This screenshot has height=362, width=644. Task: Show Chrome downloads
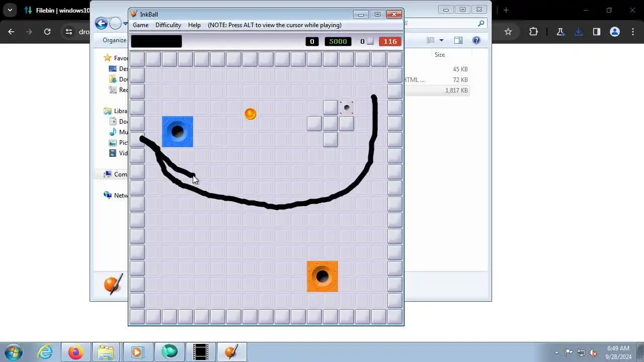579,32
